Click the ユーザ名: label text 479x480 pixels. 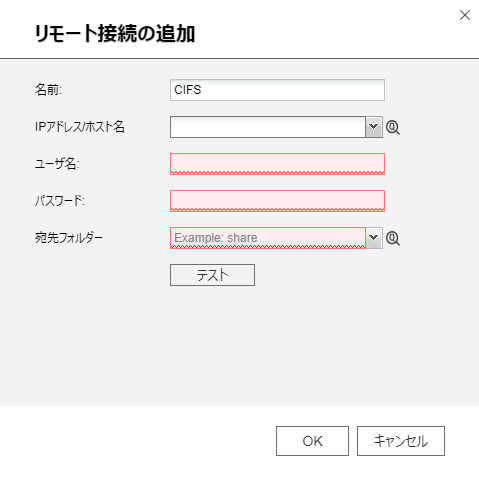tap(57, 164)
